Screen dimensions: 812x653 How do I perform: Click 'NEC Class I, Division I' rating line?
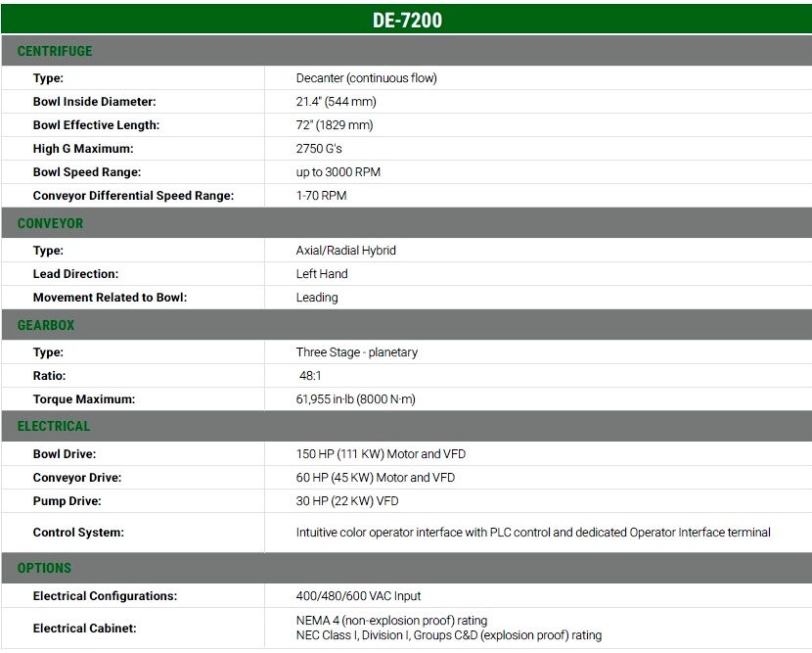click(449, 636)
